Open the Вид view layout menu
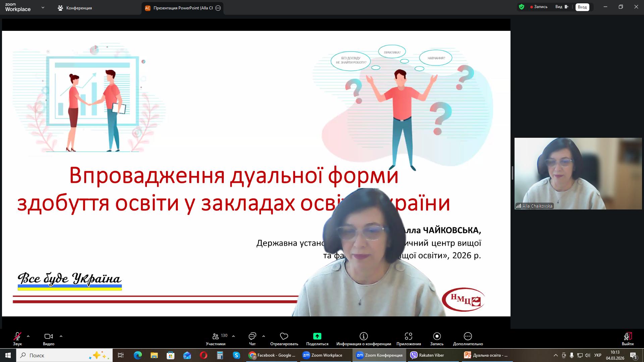Screen dimensions: 644x362 (x=561, y=7)
